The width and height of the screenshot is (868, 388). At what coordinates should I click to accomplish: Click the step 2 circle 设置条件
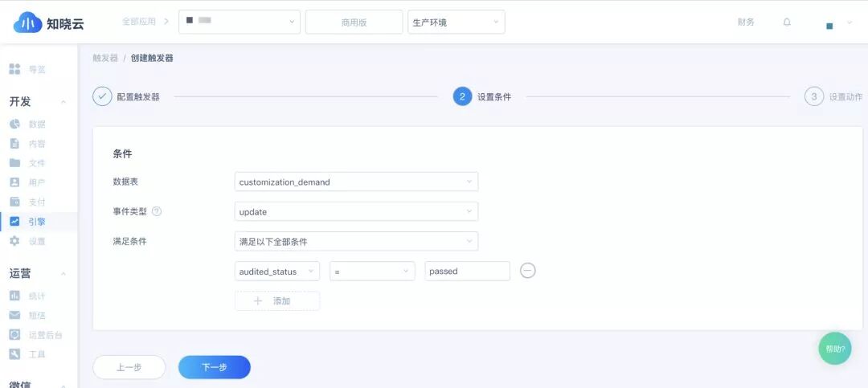[462, 96]
